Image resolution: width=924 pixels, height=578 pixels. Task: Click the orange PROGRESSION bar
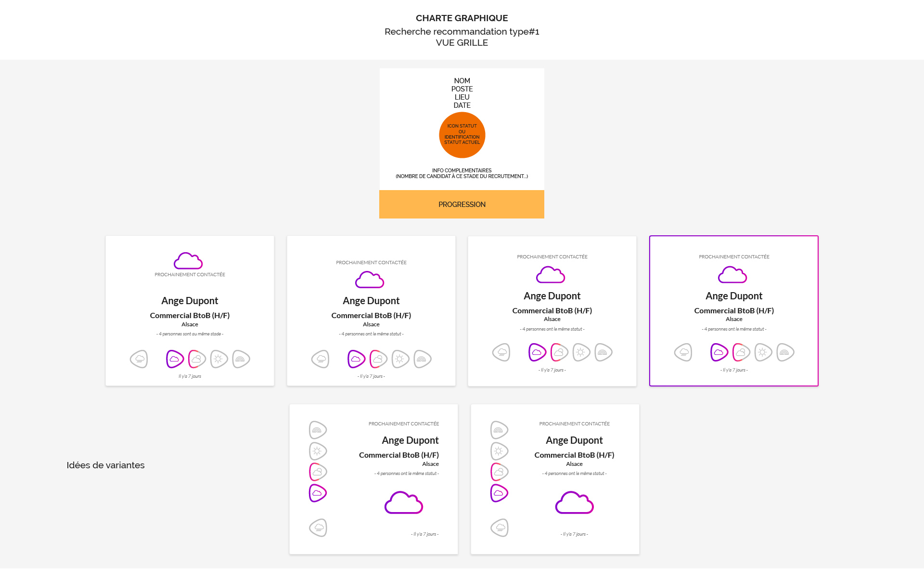(x=462, y=205)
